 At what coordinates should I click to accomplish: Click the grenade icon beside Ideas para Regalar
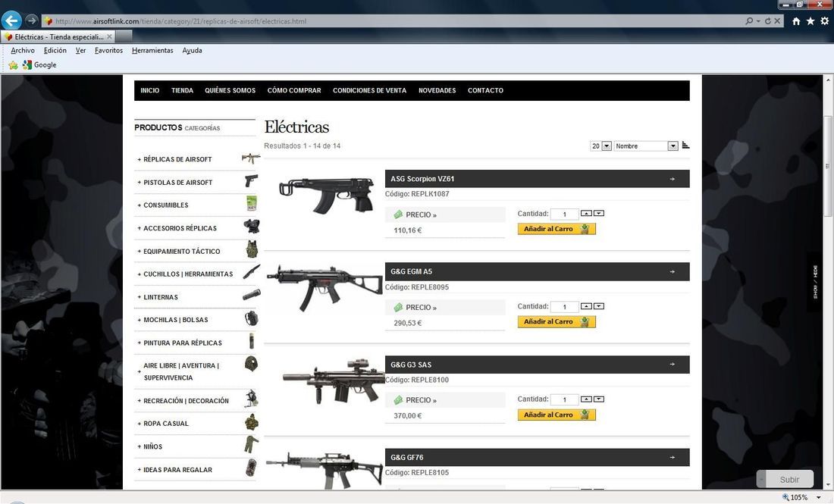tap(252, 468)
